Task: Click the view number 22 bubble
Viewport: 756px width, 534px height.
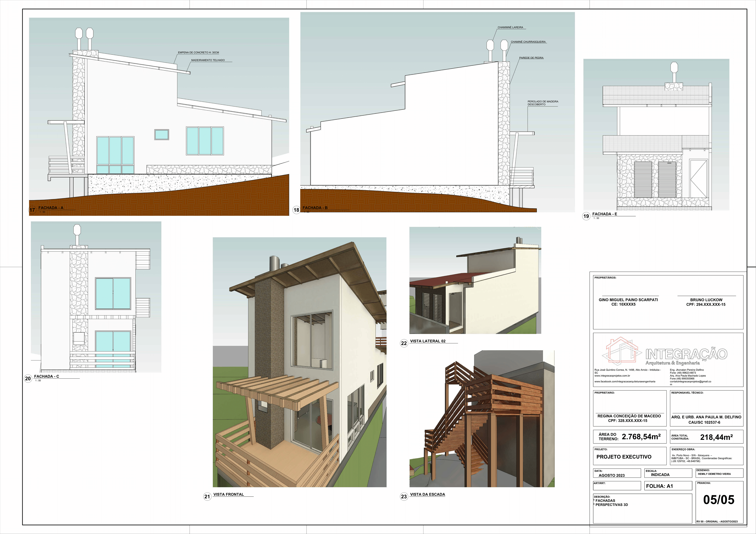Action: pos(404,343)
